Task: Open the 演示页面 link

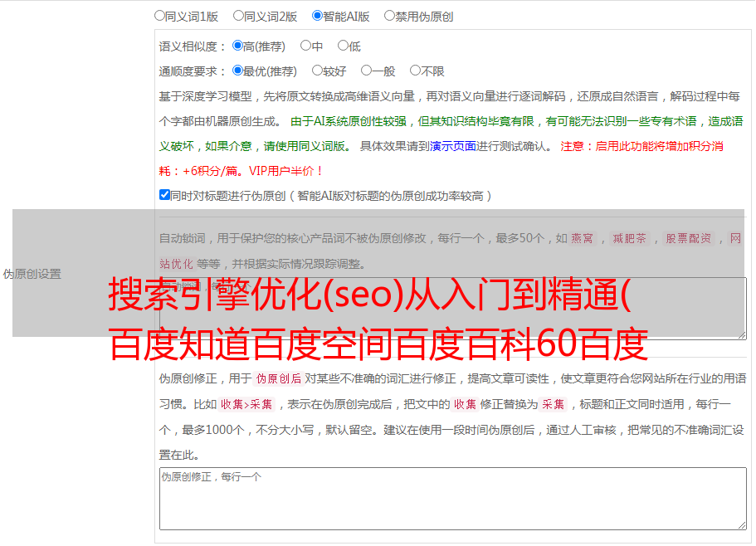Action: click(452, 146)
